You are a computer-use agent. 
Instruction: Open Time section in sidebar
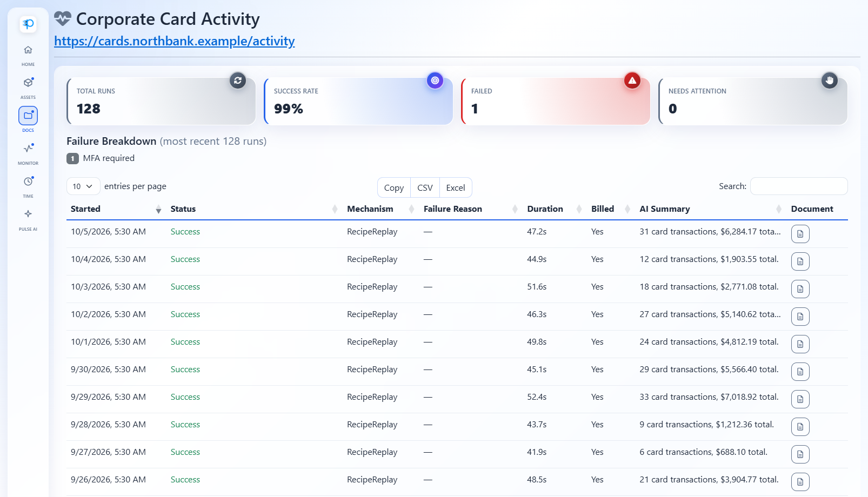[28, 186]
